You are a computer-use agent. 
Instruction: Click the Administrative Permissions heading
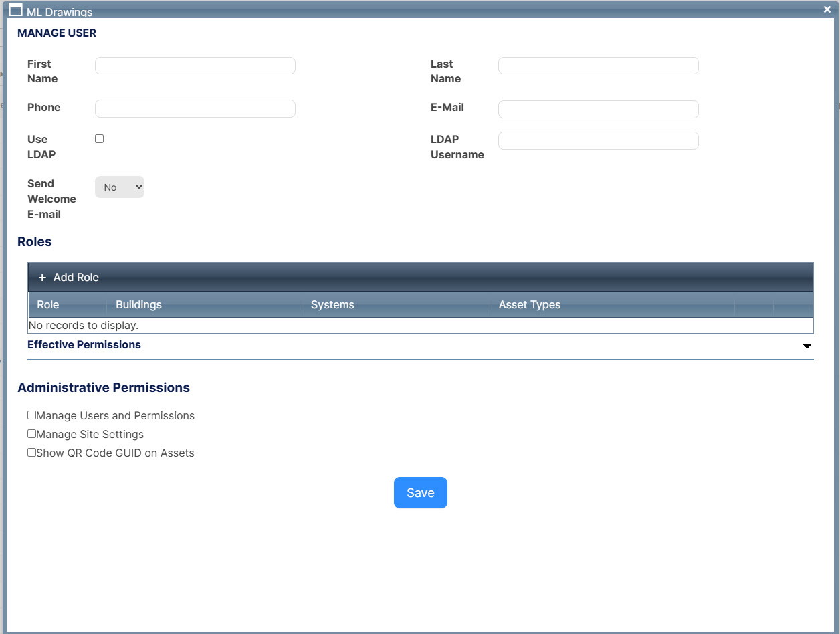[104, 388]
